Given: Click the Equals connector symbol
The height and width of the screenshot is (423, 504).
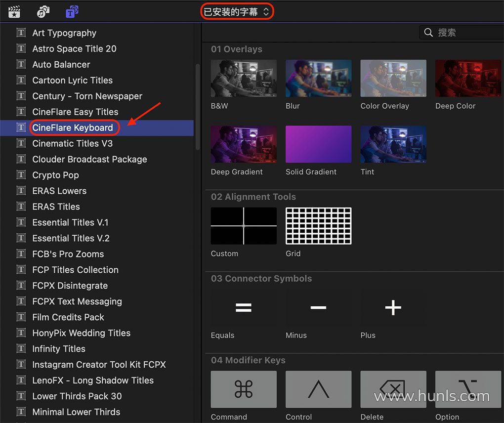Looking at the screenshot, I should point(244,308).
